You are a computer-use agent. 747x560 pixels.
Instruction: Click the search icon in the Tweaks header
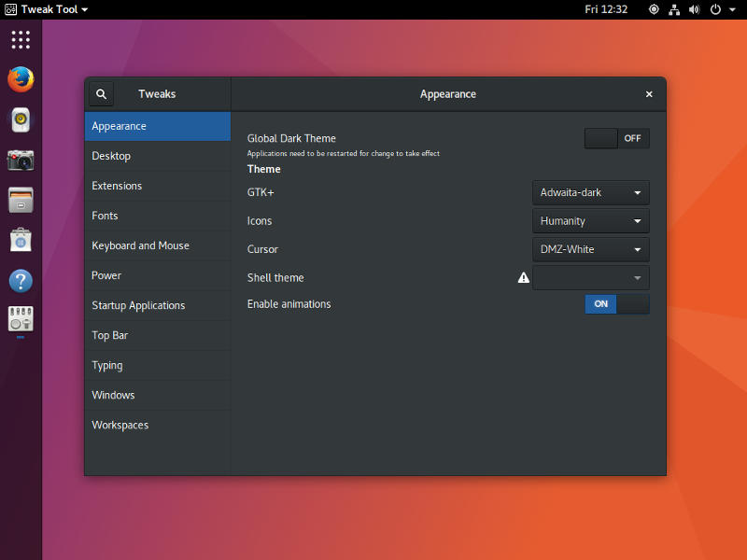(101, 93)
